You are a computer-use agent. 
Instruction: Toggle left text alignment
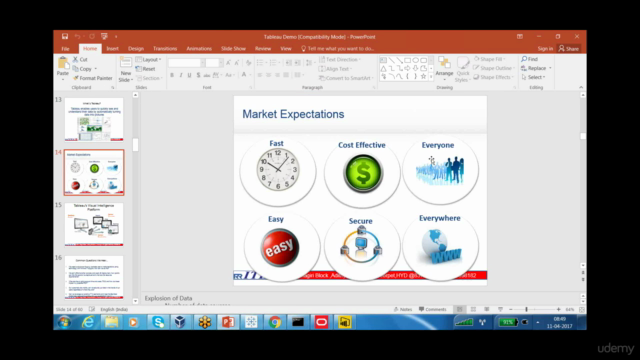tap(260, 75)
